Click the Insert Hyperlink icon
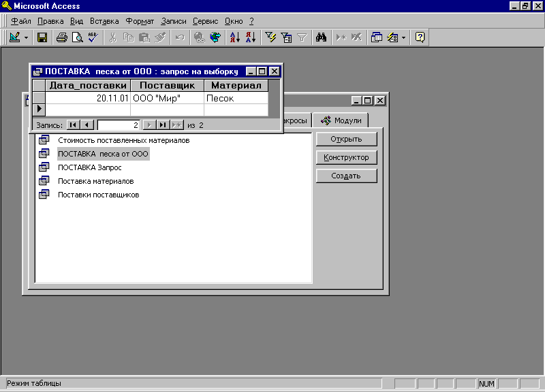This screenshot has width=545, height=392. (199, 37)
